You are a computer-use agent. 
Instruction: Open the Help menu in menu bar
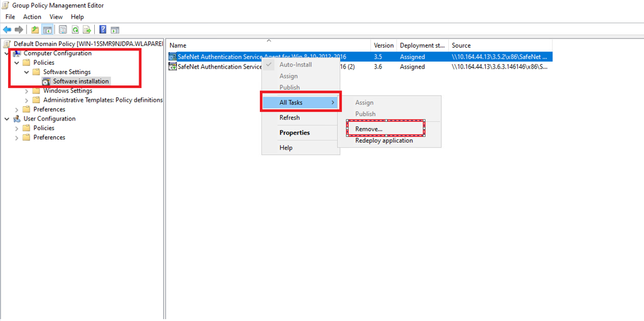[x=77, y=17]
